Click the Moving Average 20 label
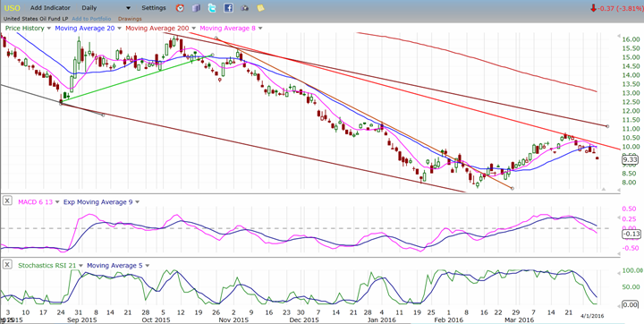644x324 pixels. point(85,29)
